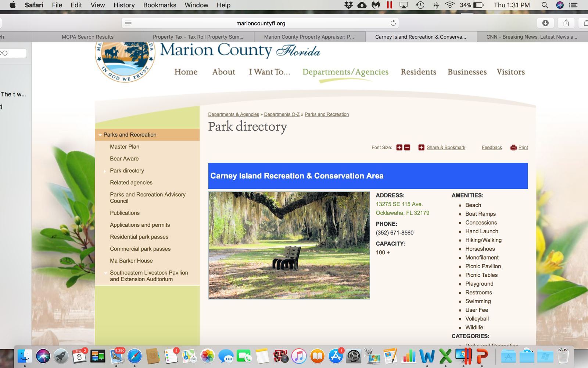Open the Ma Barker House sidebar link
This screenshot has height=368, width=588.
pos(131,261)
